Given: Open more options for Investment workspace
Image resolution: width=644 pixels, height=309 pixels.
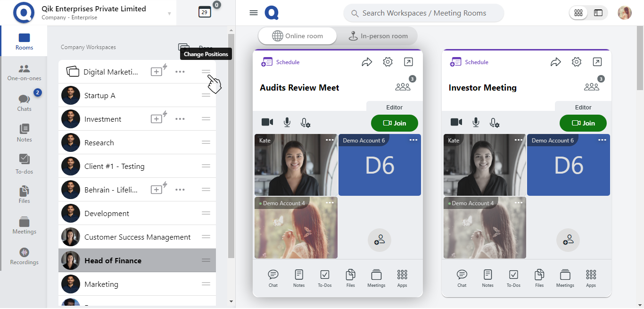Looking at the screenshot, I should (x=180, y=119).
